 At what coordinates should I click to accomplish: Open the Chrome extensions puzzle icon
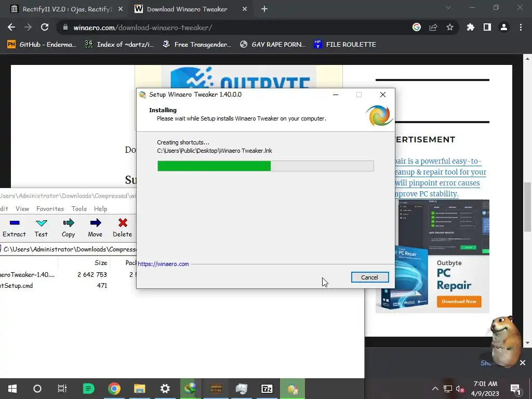click(x=471, y=27)
